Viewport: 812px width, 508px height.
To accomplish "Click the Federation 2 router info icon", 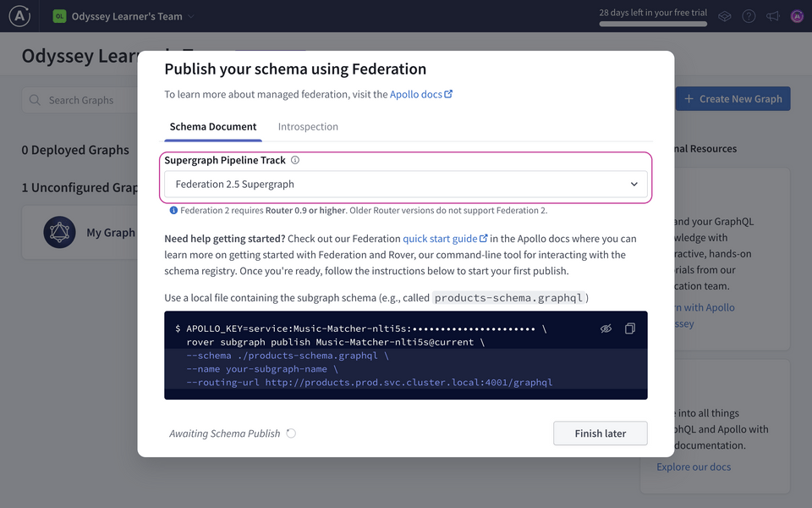I will [x=173, y=211].
